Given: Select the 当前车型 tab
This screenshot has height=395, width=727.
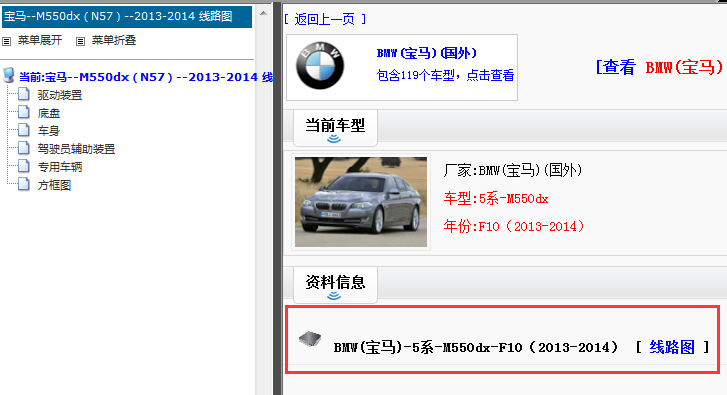Looking at the screenshot, I should 335,128.
